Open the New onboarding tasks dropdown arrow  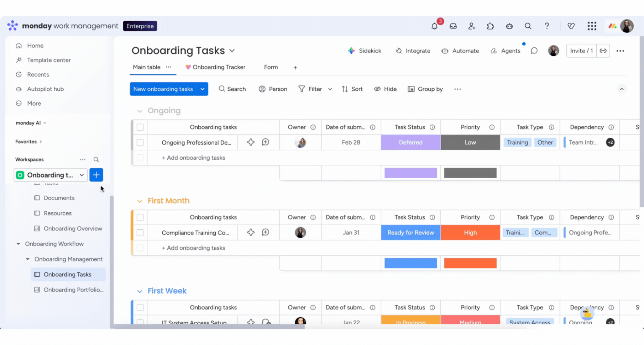202,89
